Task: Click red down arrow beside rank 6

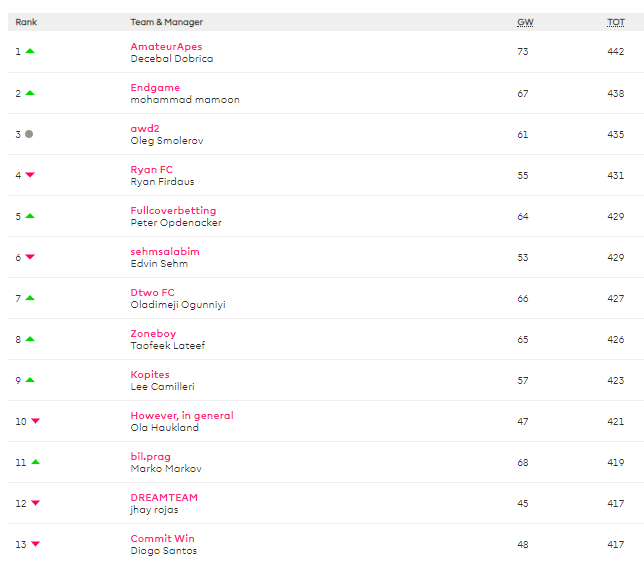Action: click(x=30, y=257)
